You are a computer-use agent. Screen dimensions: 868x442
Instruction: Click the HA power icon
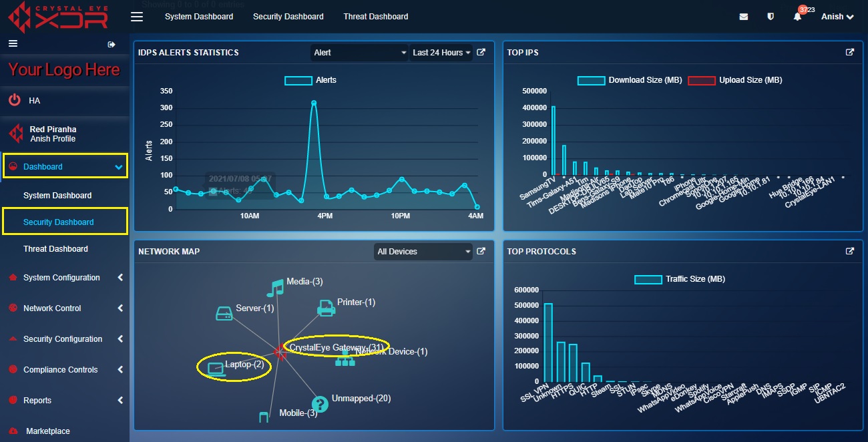(15, 100)
